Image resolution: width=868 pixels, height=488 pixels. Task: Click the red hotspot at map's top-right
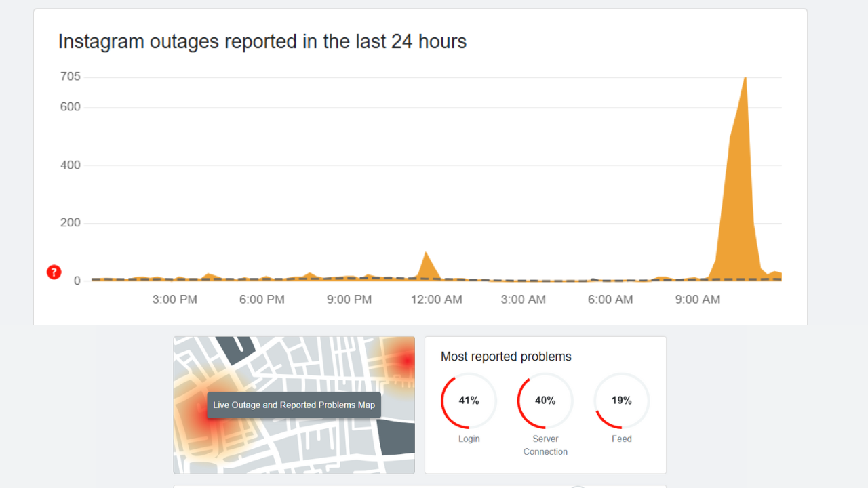click(406, 360)
